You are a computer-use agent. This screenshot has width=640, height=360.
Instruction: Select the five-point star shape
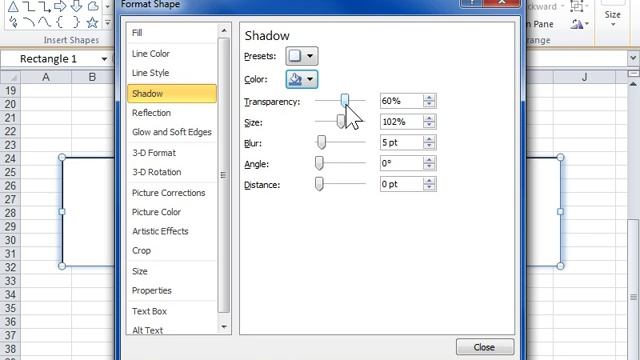(x=93, y=22)
